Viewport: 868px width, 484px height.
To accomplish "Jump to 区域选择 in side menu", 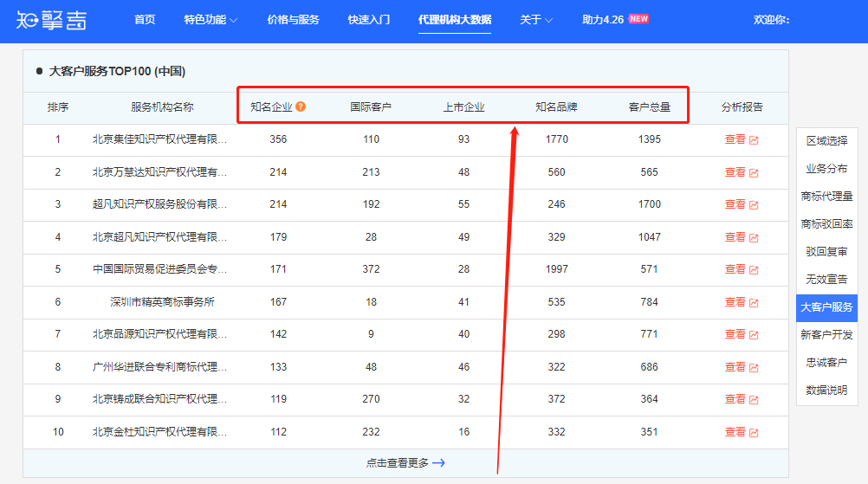I will (x=826, y=141).
